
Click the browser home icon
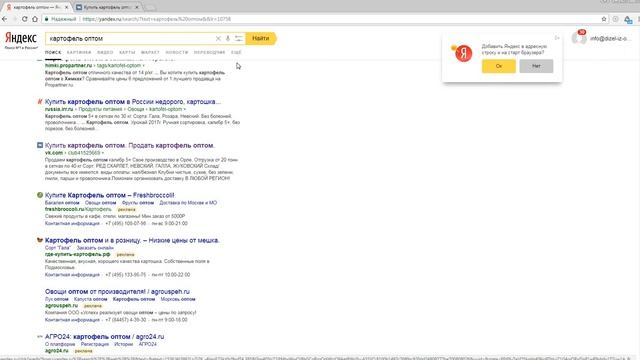[35, 19]
